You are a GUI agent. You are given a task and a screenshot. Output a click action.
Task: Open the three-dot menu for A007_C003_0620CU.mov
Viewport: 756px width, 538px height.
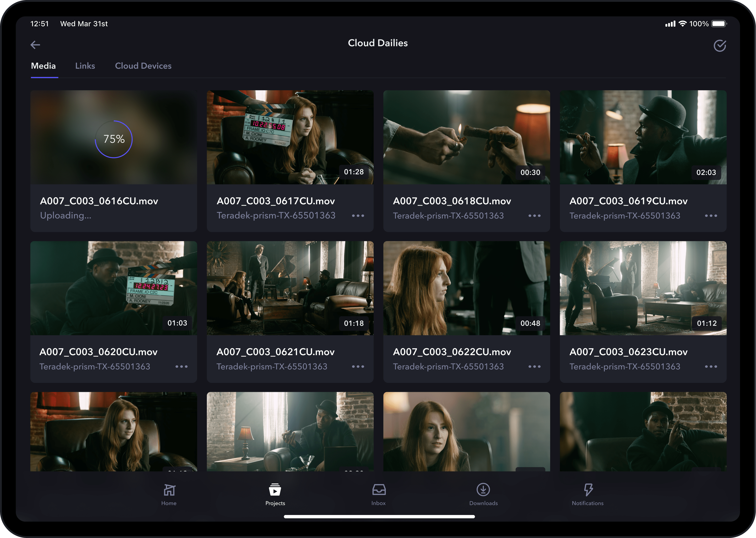coord(181,366)
